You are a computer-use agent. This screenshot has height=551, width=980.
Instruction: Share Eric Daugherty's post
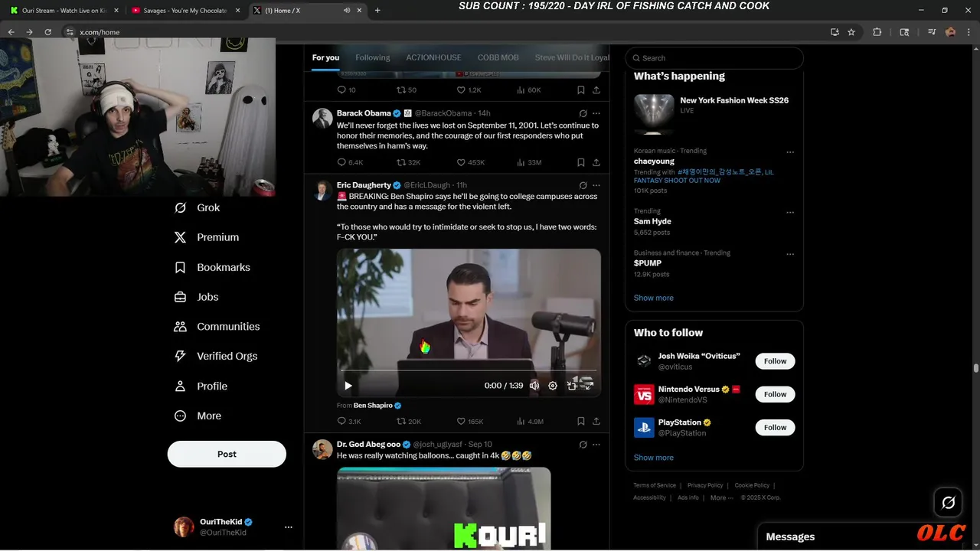coord(596,421)
